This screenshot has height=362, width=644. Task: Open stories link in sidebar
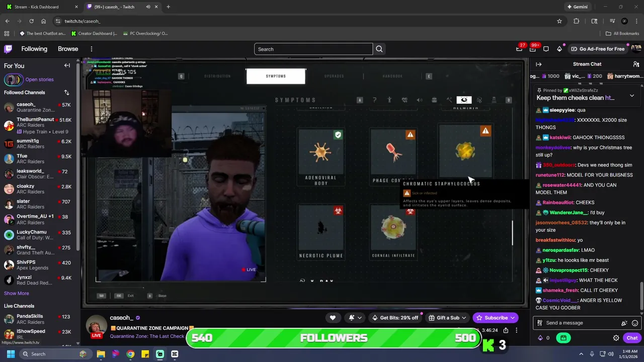point(39,79)
